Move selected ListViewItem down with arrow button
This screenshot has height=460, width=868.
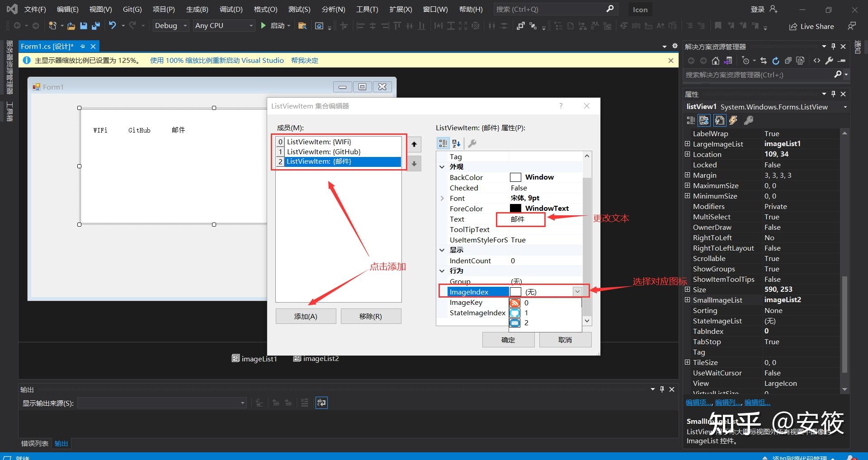[414, 164]
